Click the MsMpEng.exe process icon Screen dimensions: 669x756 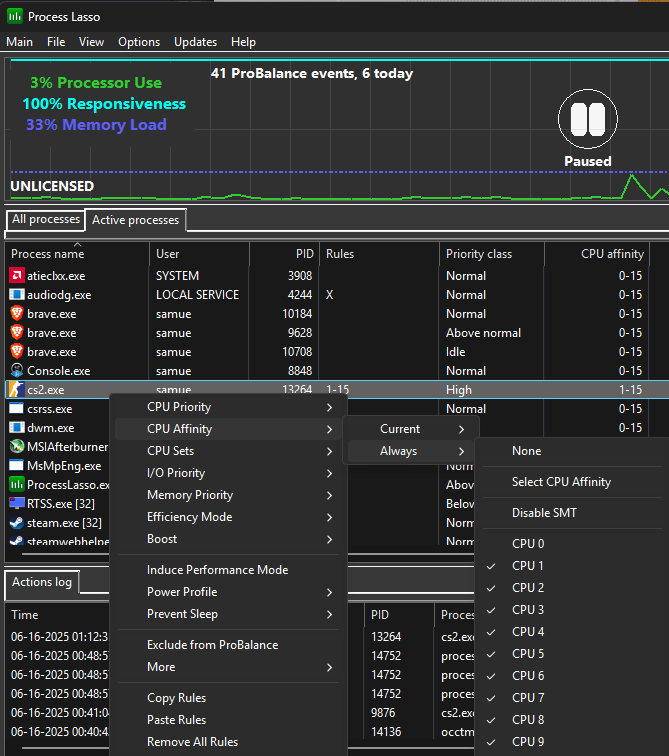click(16, 465)
